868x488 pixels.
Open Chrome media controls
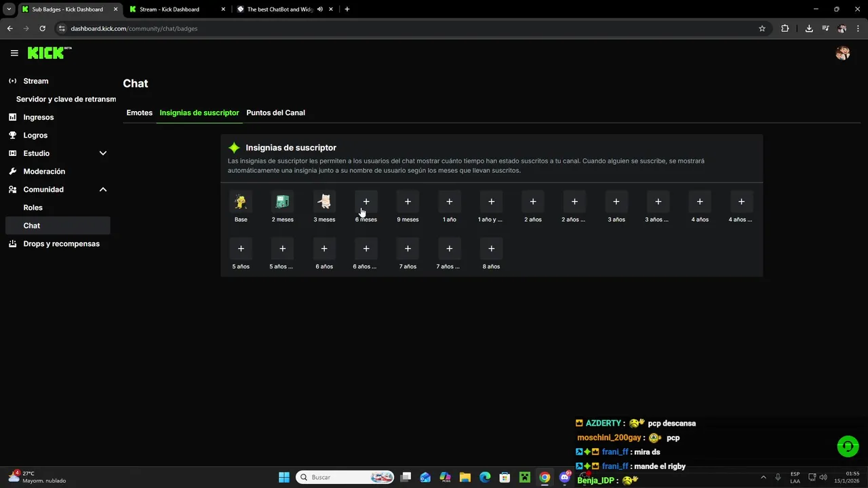pos(825,28)
